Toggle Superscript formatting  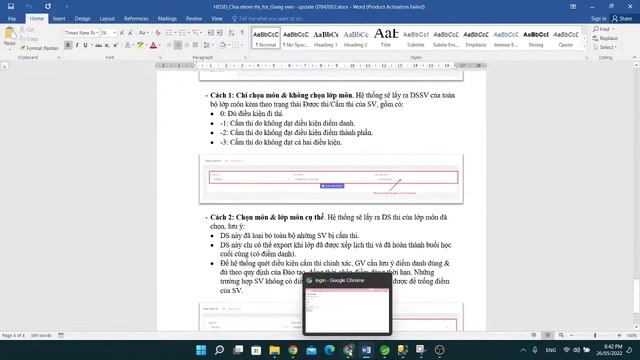(116, 45)
